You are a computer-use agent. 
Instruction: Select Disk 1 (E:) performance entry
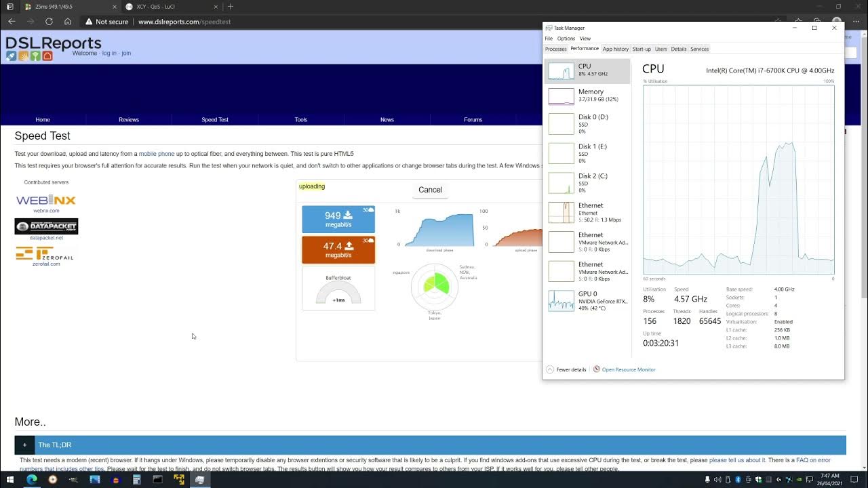pyautogui.click(x=587, y=153)
